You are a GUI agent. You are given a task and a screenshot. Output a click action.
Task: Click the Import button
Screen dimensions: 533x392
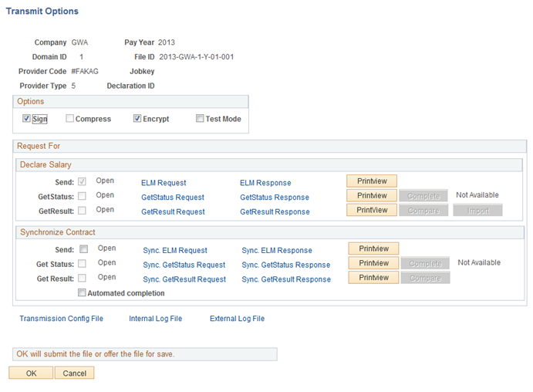pyautogui.click(x=478, y=211)
